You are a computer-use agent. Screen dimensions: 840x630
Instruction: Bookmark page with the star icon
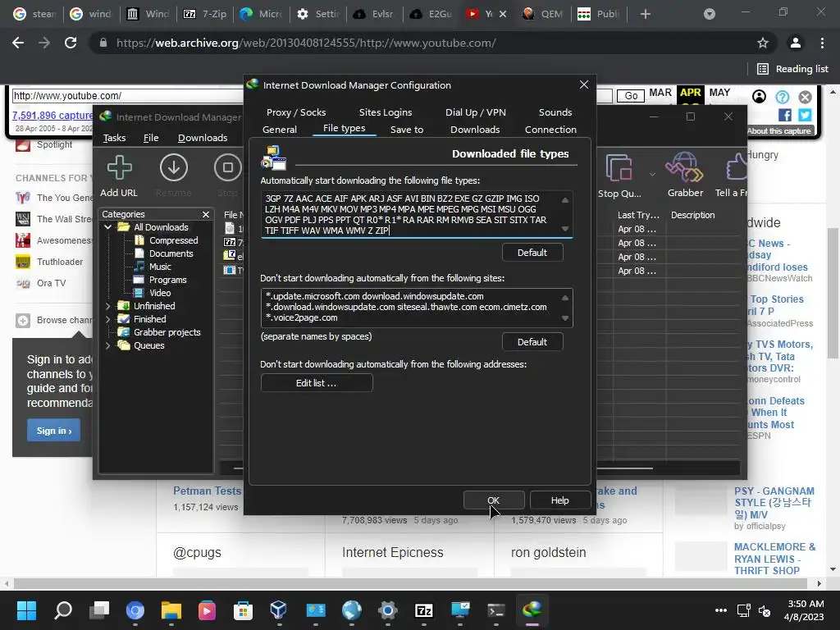point(763,43)
